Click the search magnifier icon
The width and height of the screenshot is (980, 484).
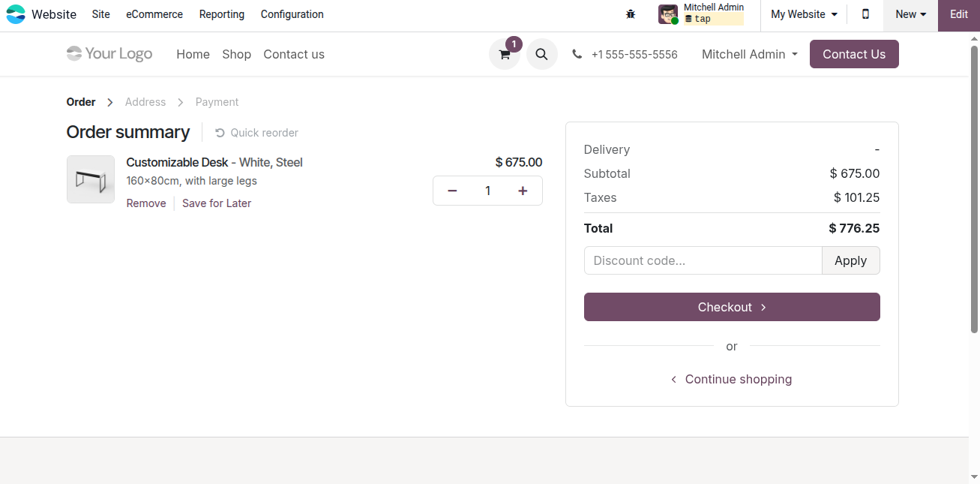(541, 54)
